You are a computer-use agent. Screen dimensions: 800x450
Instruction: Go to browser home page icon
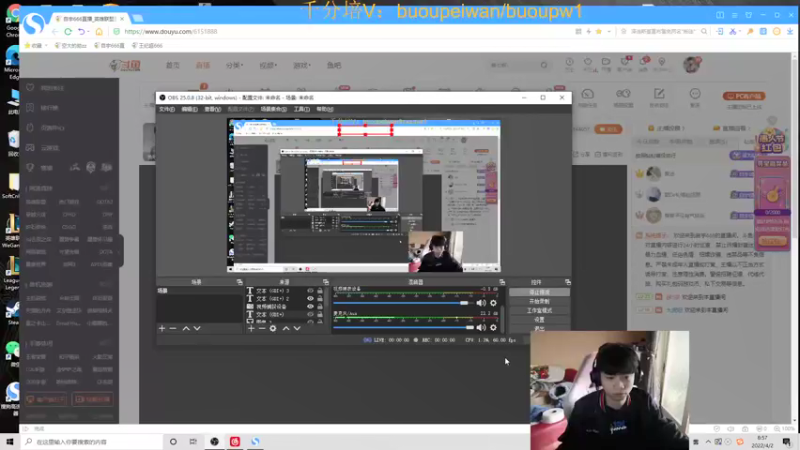click(x=99, y=32)
